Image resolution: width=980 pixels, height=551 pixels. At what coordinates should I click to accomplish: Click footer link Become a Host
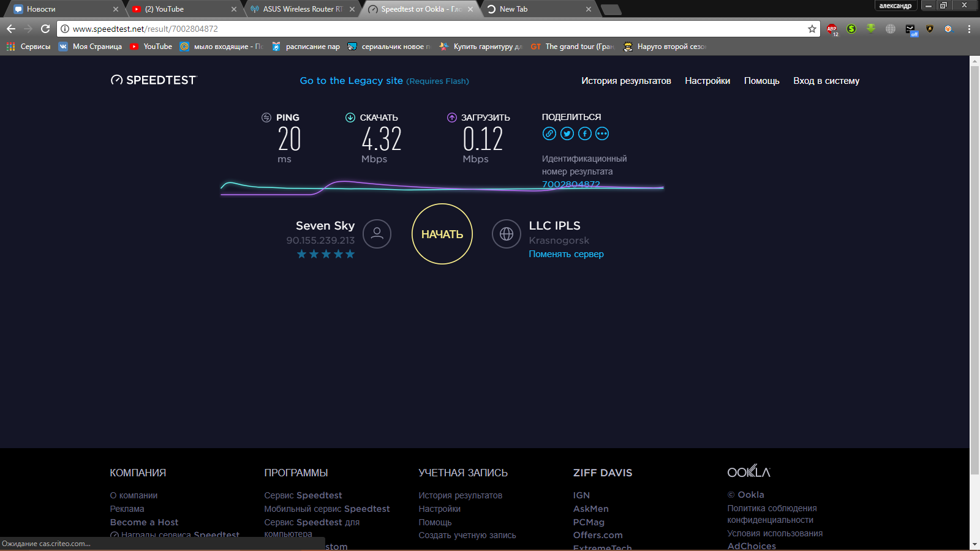(144, 522)
